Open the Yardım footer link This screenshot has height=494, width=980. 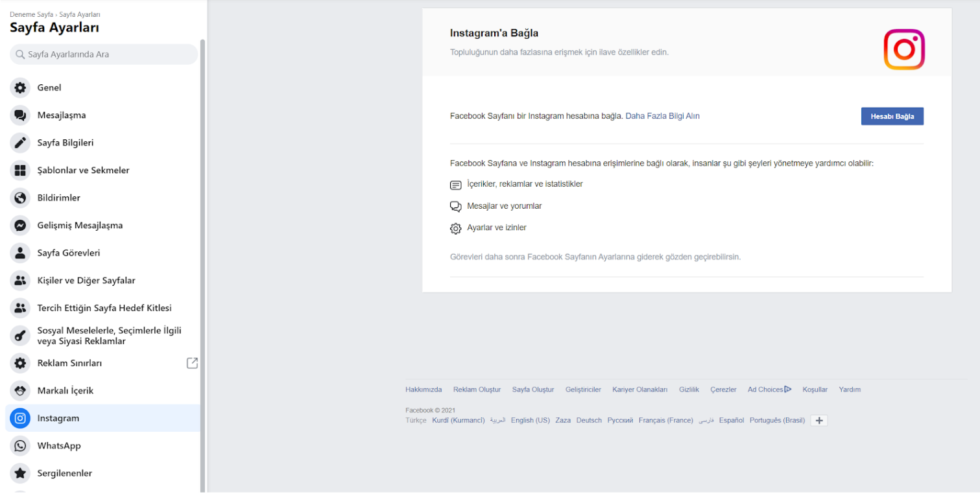pyautogui.click(x=850, y=390)
